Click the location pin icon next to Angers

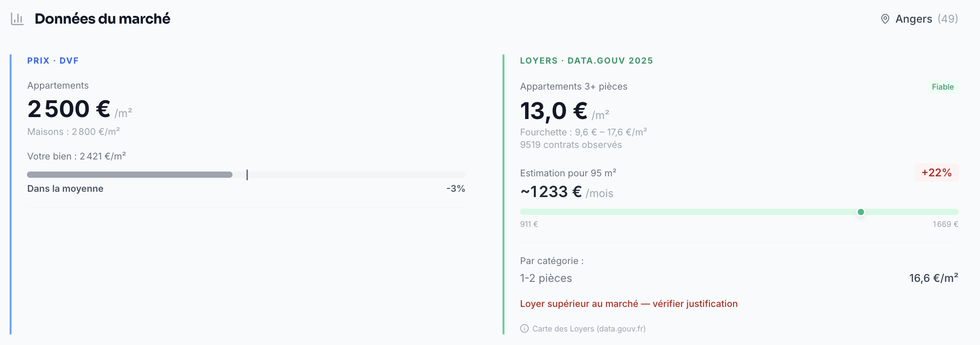(885, 19)
